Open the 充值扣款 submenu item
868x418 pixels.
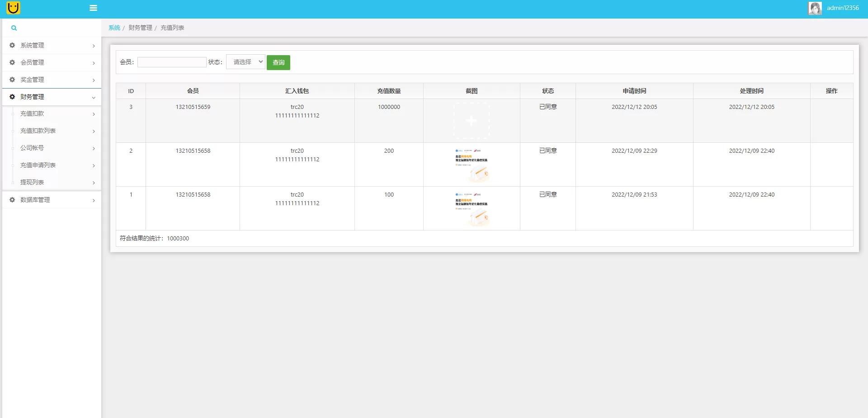32,114
